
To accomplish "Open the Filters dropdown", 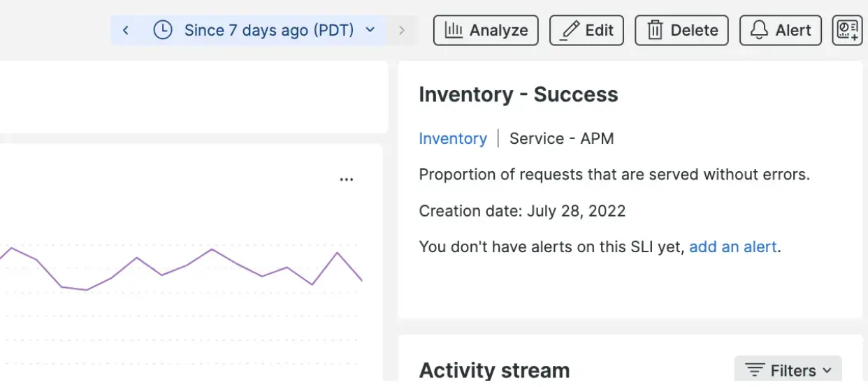I will (788, 370).
